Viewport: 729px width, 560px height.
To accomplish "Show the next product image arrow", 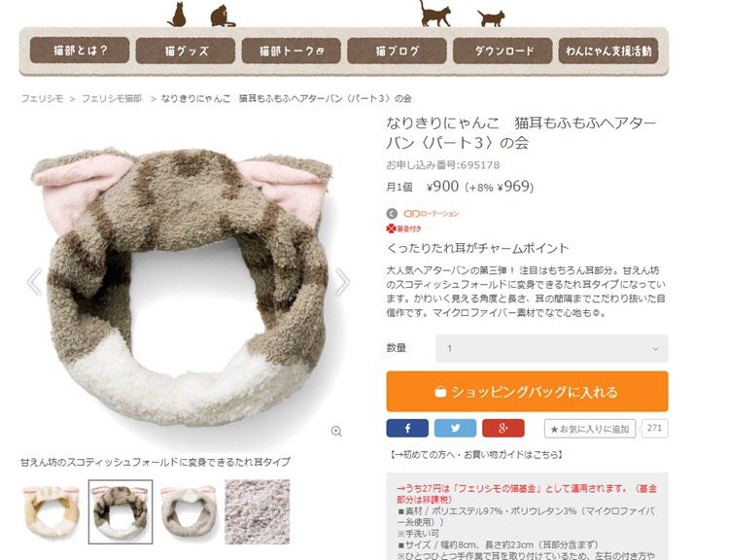I will [x=342, y=281].
